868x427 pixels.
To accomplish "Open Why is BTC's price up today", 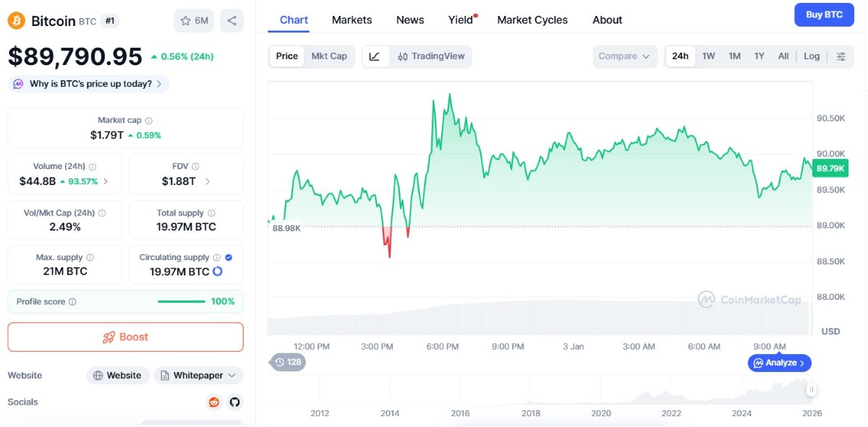I will pos(89,85).
